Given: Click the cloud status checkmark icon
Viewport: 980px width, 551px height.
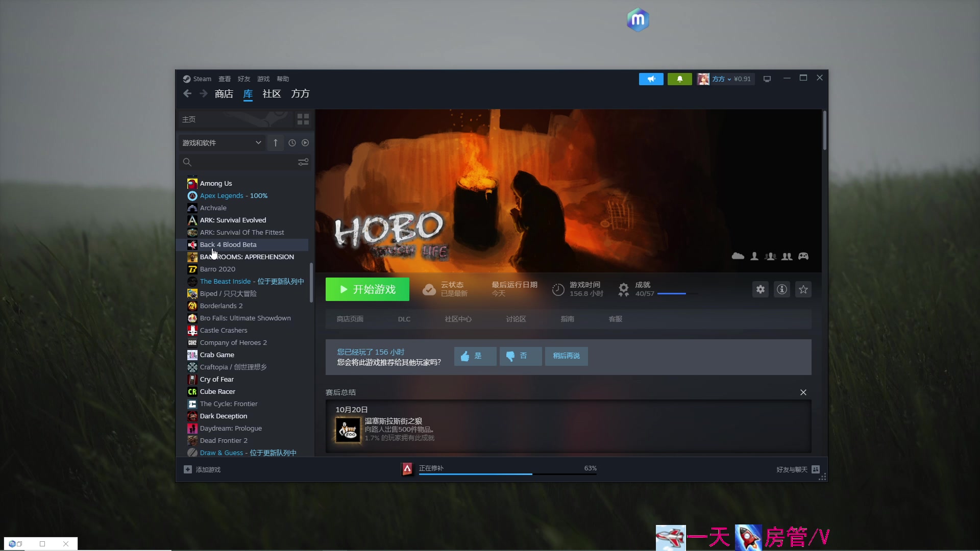Looking at the screenshot, I should pos(429,289).
